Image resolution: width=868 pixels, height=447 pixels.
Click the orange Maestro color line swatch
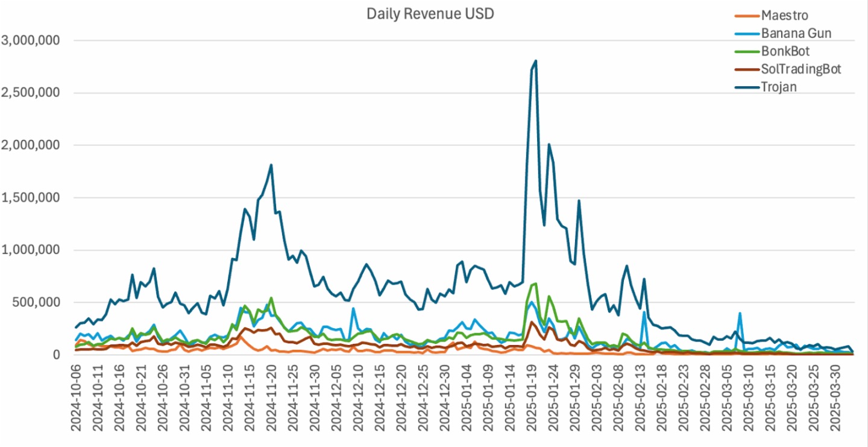tap(747, 16)
